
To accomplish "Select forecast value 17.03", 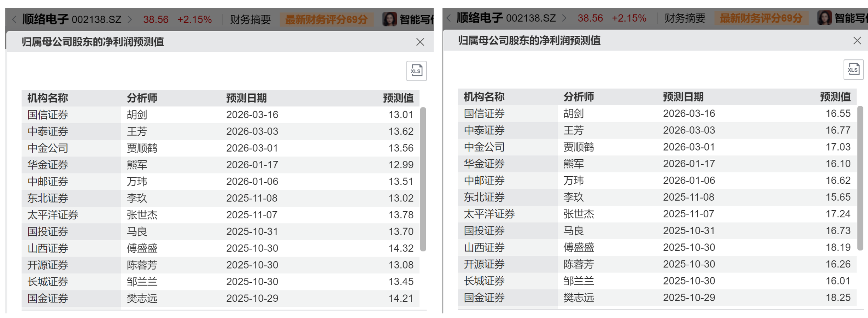I will (838, 147).
